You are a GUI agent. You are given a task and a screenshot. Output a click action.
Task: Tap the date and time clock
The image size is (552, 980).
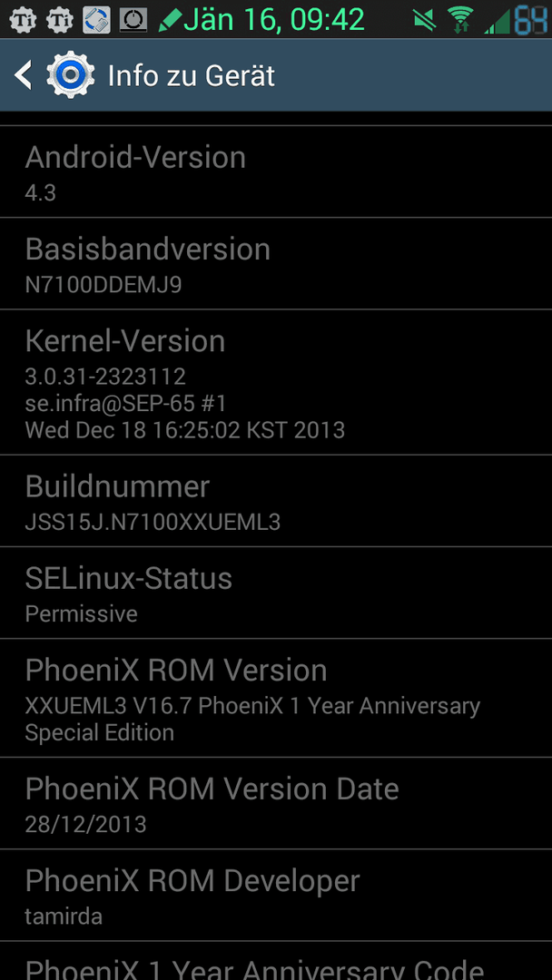[x=274, y=19]
